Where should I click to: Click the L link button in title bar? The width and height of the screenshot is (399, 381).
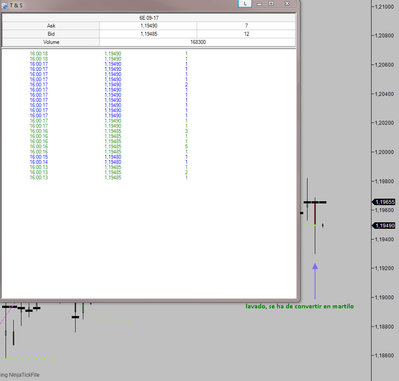pyautogui.click(x=245, y=4)
